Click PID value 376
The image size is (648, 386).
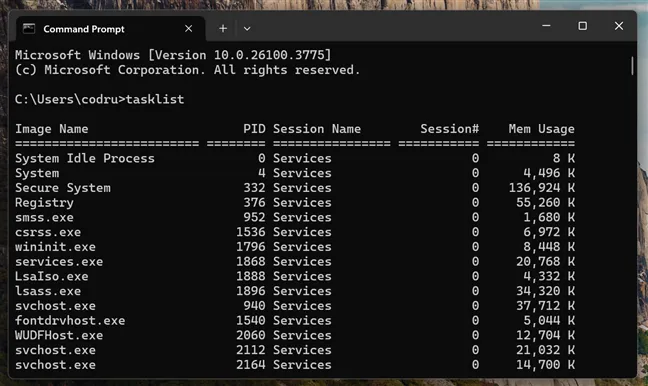[x=254, y=203]
